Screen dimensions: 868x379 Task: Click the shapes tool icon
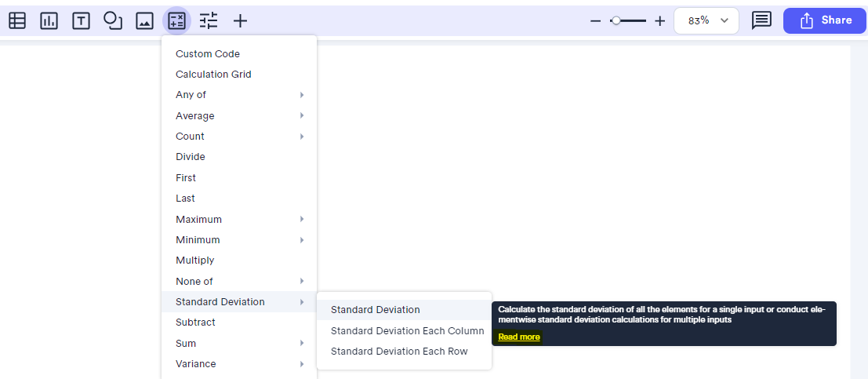(113, 21)
